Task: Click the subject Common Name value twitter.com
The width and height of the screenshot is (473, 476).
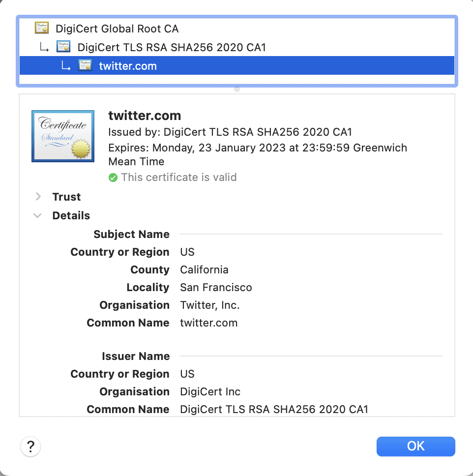Action: pos(208,323)
